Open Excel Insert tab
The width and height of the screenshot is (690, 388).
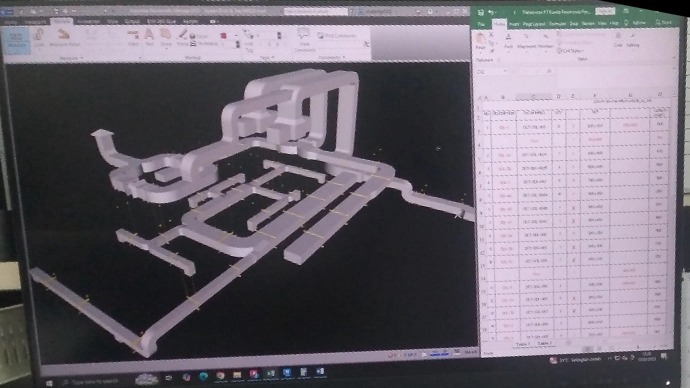click(514, 24)
